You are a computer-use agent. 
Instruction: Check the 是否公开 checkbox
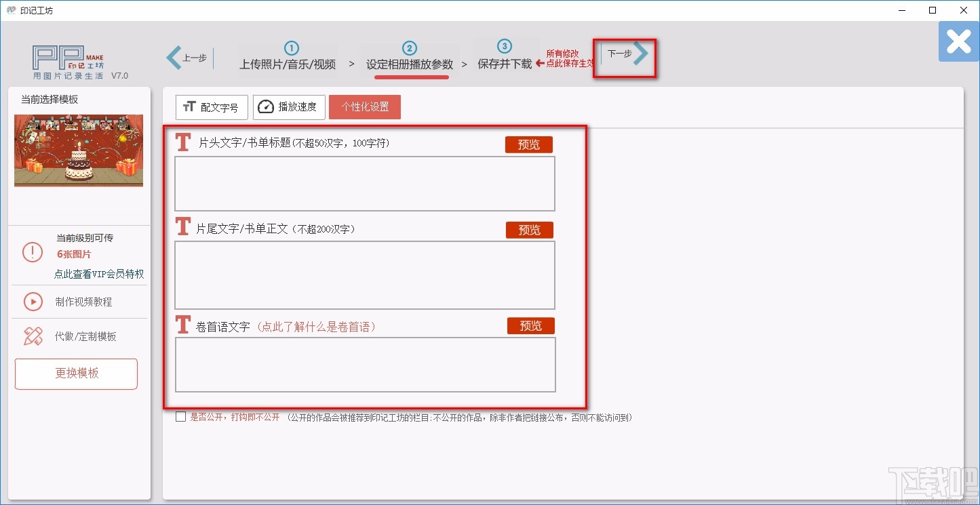(x=180, y=416)
